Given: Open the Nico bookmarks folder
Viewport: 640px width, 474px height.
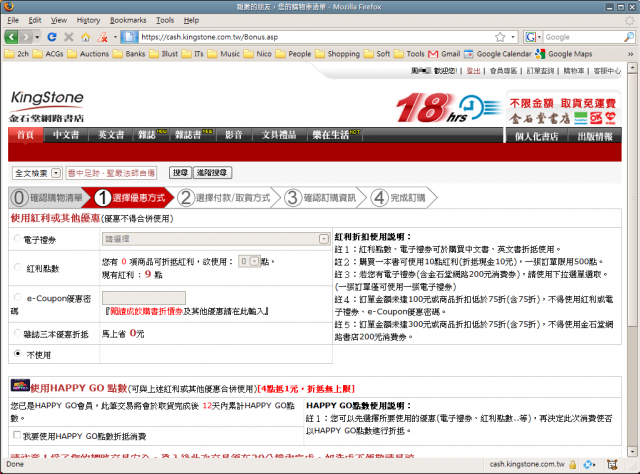Looking at the screenshot, I should tap(258, 54).
